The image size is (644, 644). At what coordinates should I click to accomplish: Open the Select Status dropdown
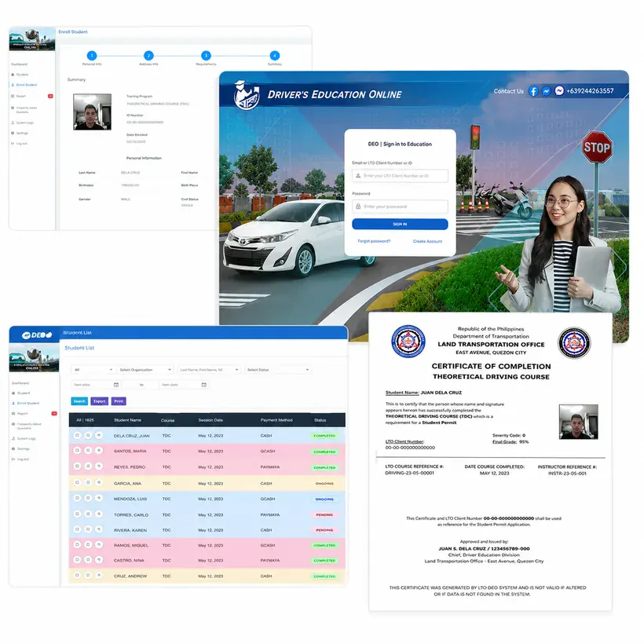click(278, 370)
